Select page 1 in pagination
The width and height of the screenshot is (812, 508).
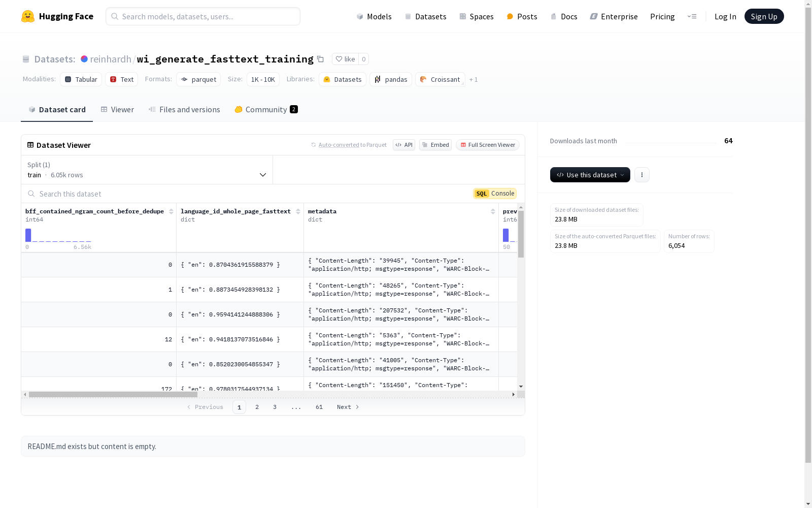tap(239, 407)
